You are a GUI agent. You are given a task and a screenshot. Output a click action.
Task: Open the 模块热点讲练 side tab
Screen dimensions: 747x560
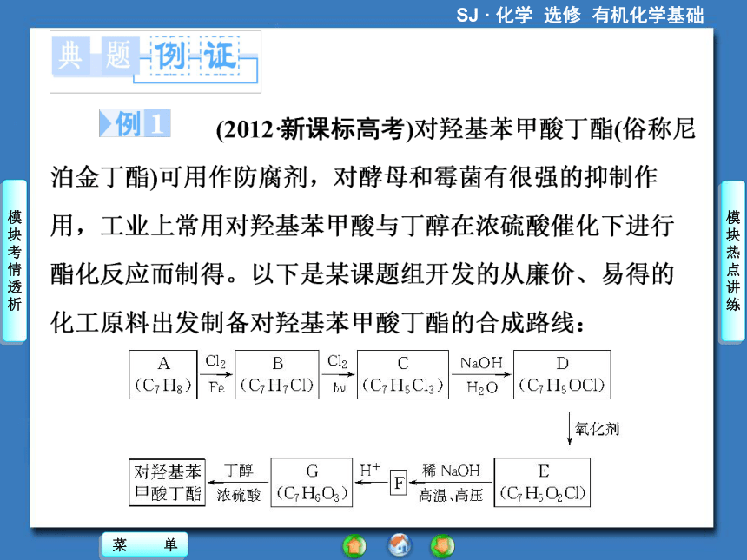pyautogui.click(x=733, y=260)
